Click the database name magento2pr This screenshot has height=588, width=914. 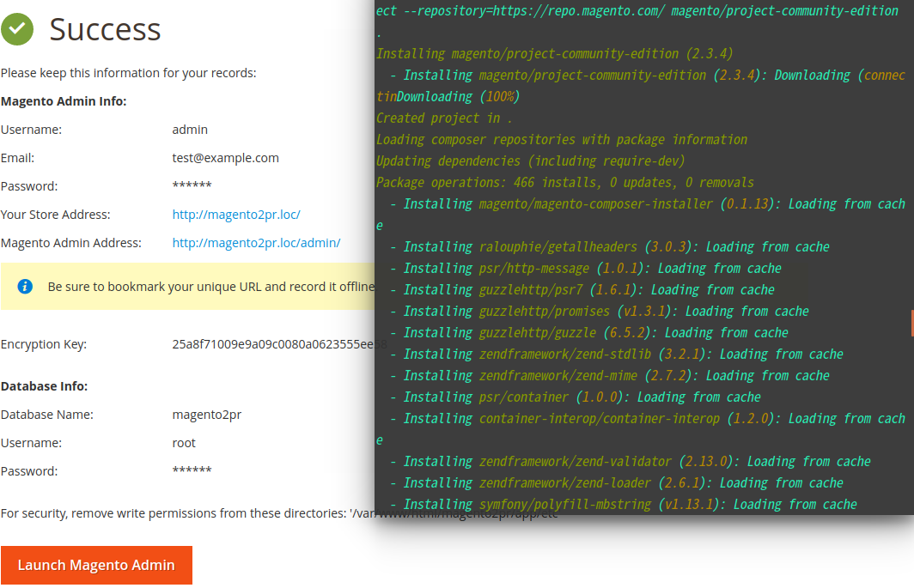207,415
